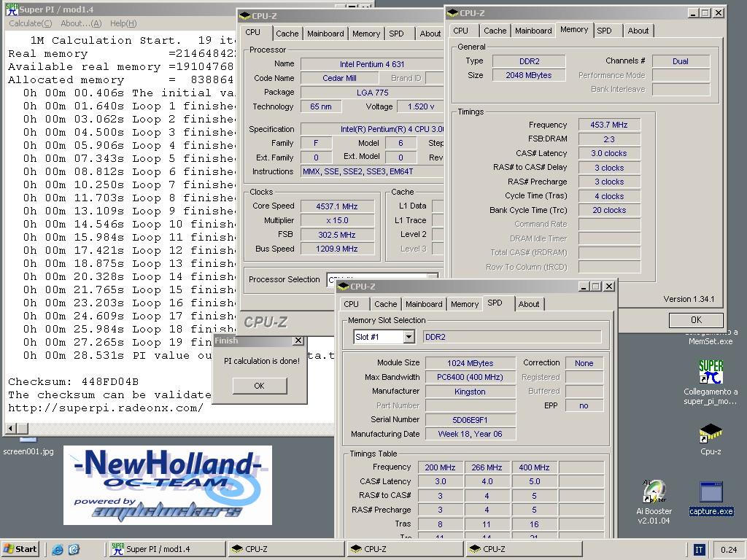Click the quick launch icon beside Internet Explorer
Image resolution: width=747 pixels, height=560 pixels.
click(74, 549)
